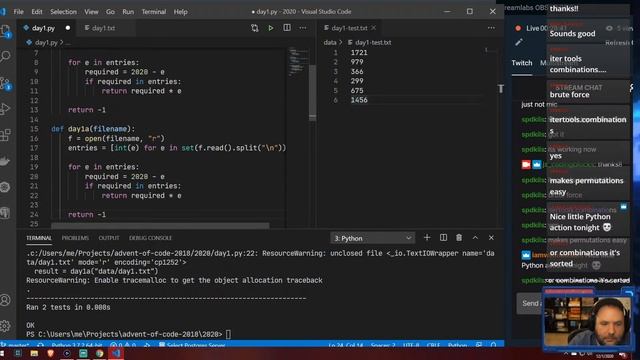Close the day1-test.txt tab
Screen dimensions: 640x360
point(374,28)
